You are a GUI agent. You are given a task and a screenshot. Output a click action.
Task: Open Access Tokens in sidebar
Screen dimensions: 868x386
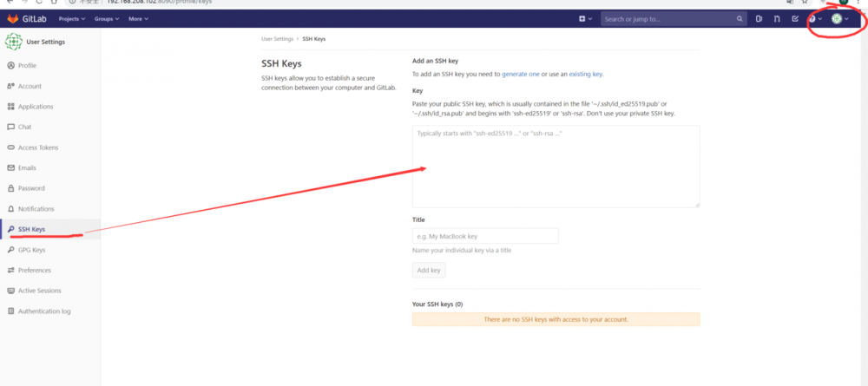coord(38,147)
